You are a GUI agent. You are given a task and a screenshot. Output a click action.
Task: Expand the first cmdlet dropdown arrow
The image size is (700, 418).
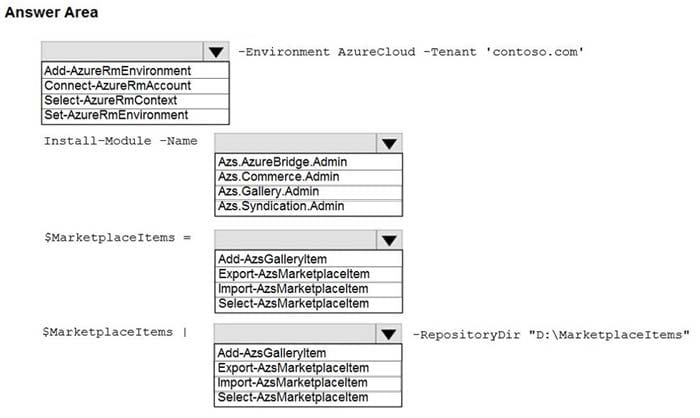point(216,52)
